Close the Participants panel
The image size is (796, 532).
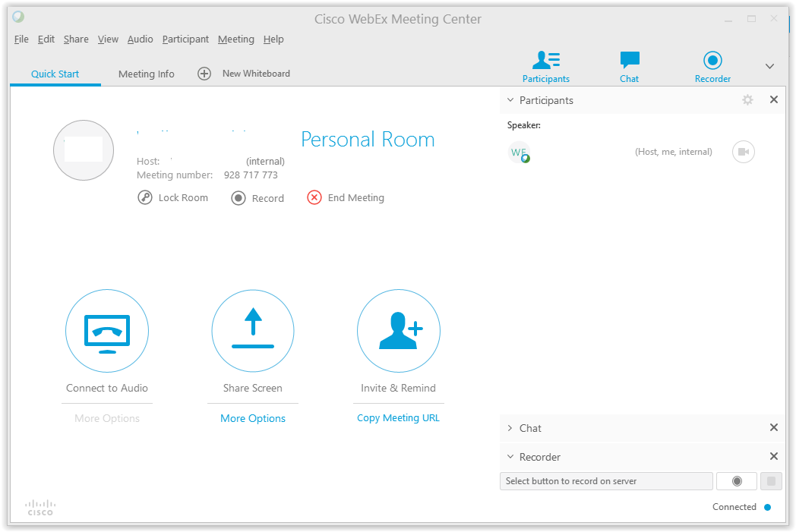click(774, 99)
